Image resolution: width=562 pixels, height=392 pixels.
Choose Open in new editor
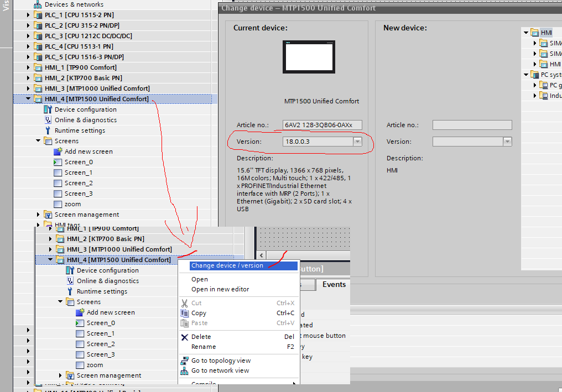[220, 289]
